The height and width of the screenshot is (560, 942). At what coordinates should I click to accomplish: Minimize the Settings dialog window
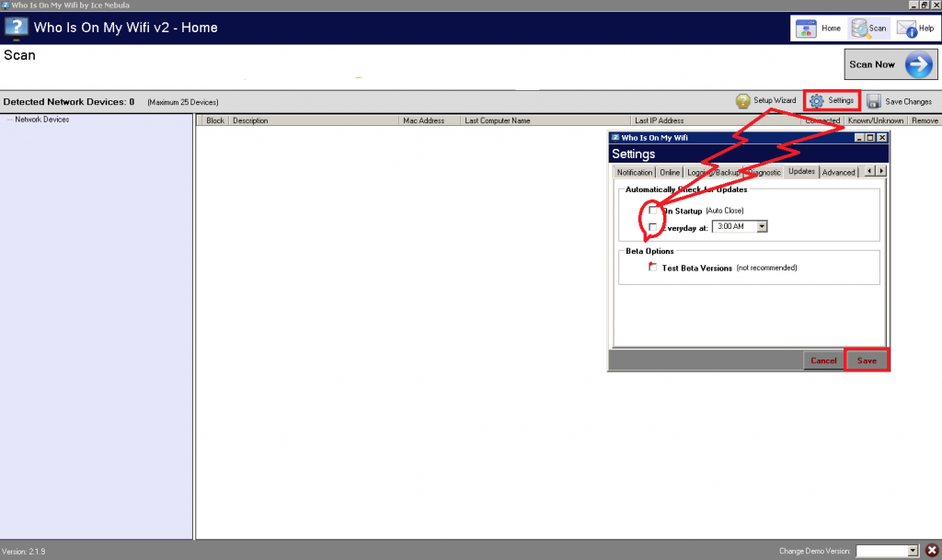859,137
